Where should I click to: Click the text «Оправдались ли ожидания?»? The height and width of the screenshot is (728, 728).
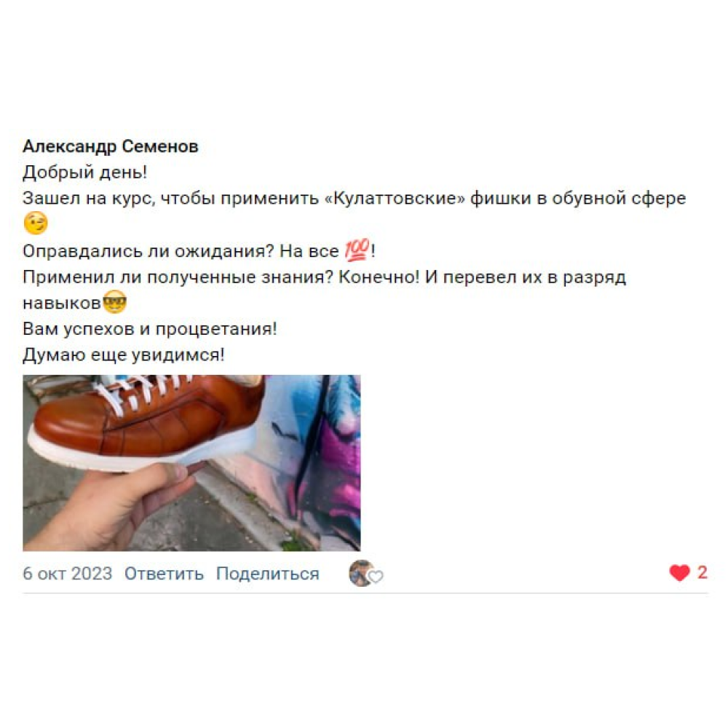click(149, 251)
